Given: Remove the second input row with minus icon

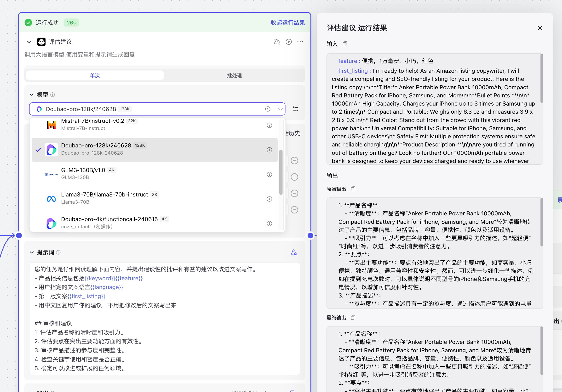Looking at the screenshot, I should coord(294,177).
